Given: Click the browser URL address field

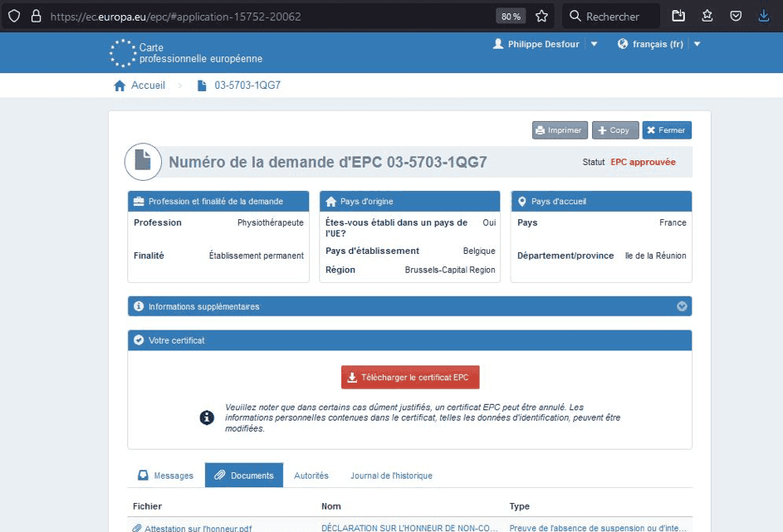Looking at the screenshot, I should click(266, 16).
